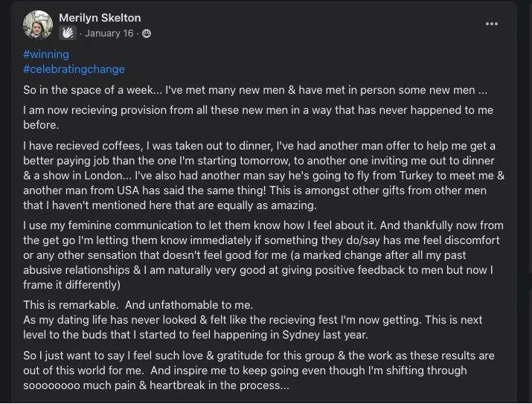Open the #winning hashtag

pos(46,54)
